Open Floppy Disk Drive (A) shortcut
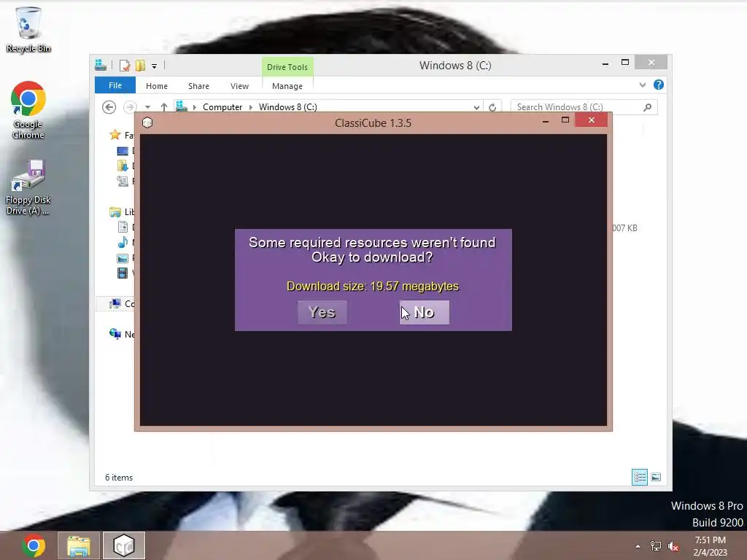This screenshot has height=560, width=747. pos(28,187)
